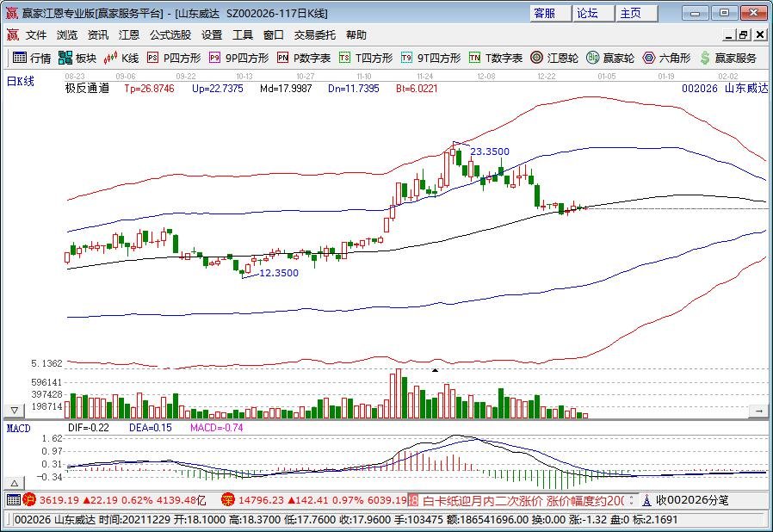Restore the inner chart window
The height and width of the screenshot is (532, 773).
click(x=744, y=35)
